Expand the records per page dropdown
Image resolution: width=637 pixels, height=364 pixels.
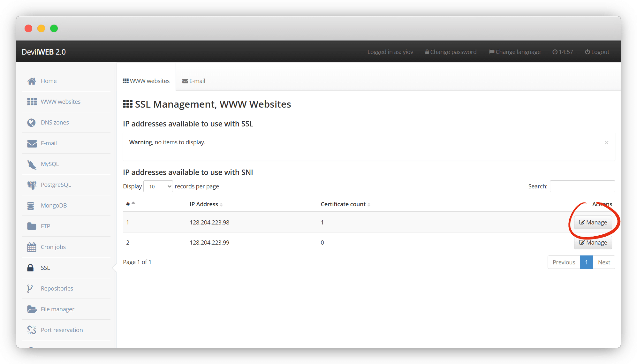coord(158,186)
